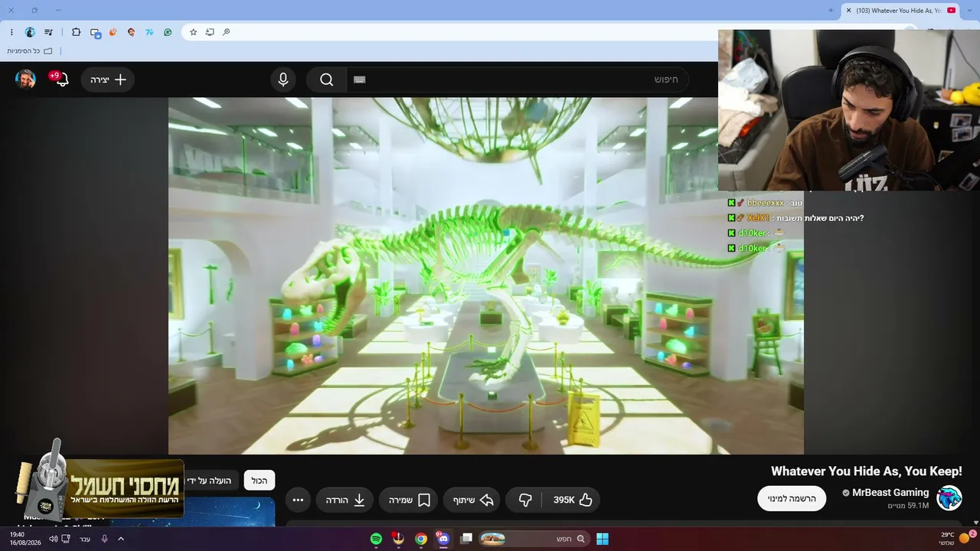980x551 pixels.
Task: Show hidden system tray icons
Action: tap(120, 539)
